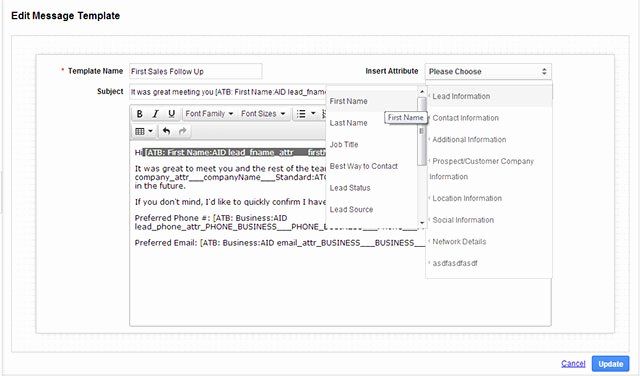Select Social Information category
Screen dimensions: 640x376
click(489, 220)
